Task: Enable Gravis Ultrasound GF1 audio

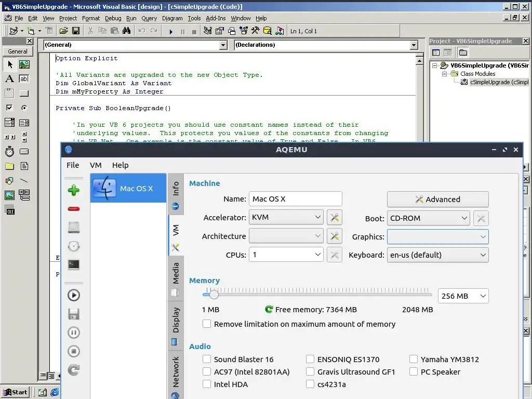Action: coord(310,371)
